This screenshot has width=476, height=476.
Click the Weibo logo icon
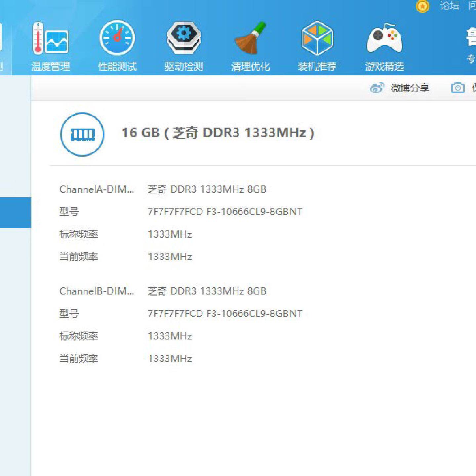coord(377,88)
